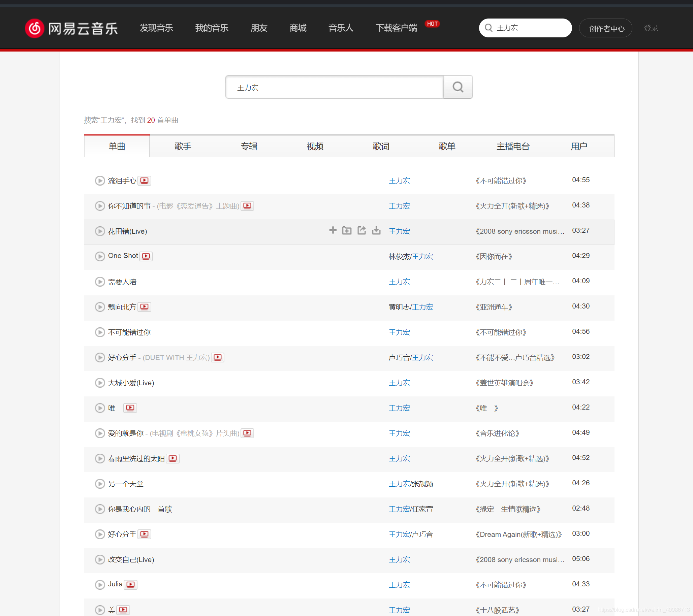693x616 pixels.
Task: Switch to the 专辑 tab
Action: point(249,146)
